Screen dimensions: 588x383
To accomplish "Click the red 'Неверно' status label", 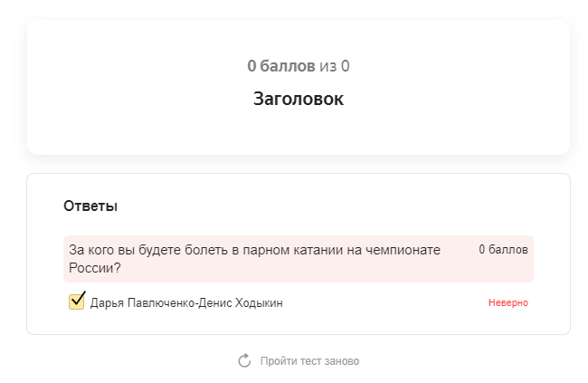I will point(507,302).
